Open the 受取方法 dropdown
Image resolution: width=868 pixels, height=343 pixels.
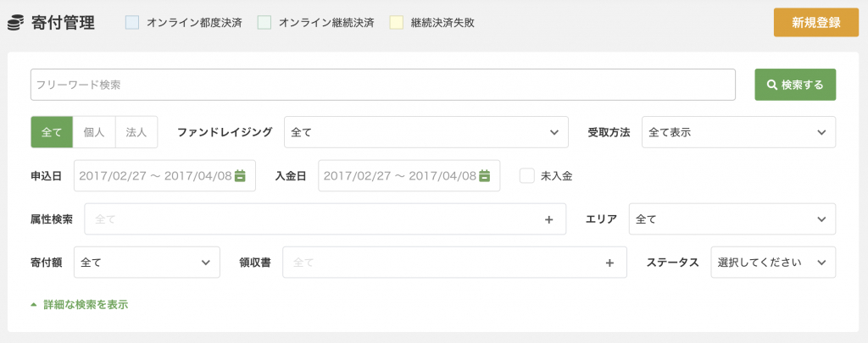(x=738, y=132)
